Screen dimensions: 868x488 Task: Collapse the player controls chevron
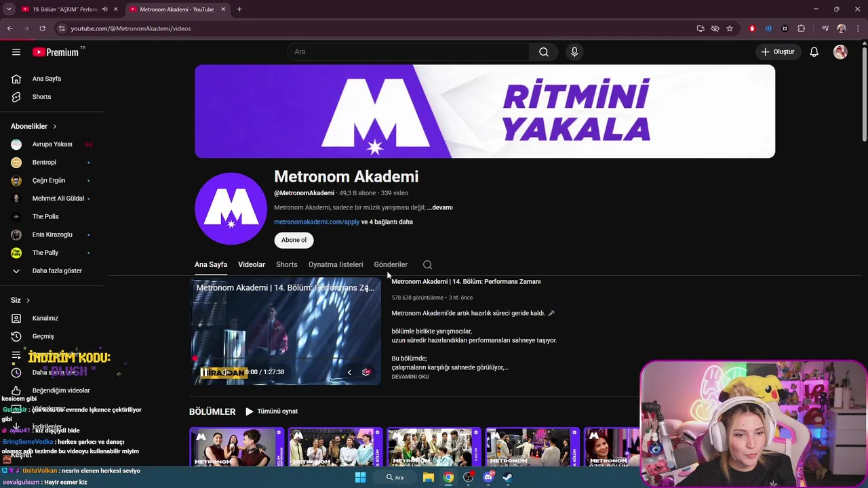click(x=349, y=372)
